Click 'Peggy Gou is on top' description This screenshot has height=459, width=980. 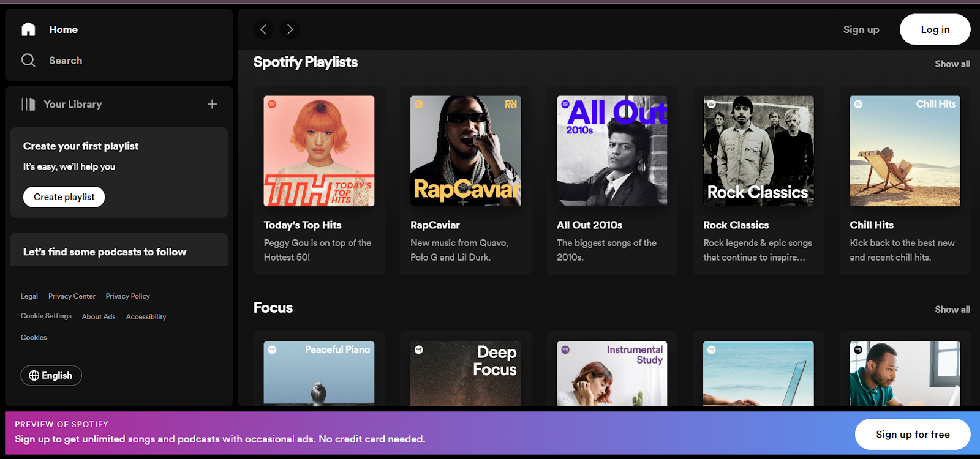tap(318, 250)
